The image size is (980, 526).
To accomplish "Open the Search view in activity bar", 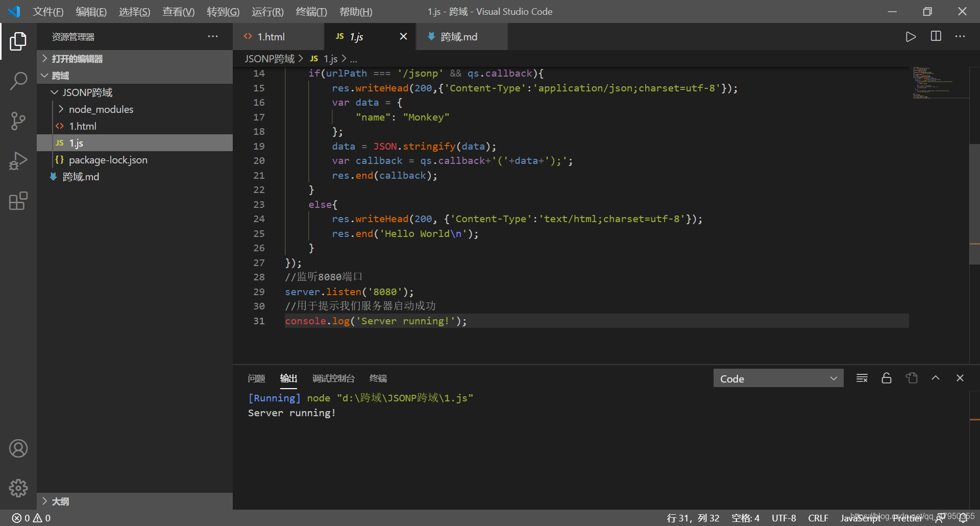I will point(18,81).
